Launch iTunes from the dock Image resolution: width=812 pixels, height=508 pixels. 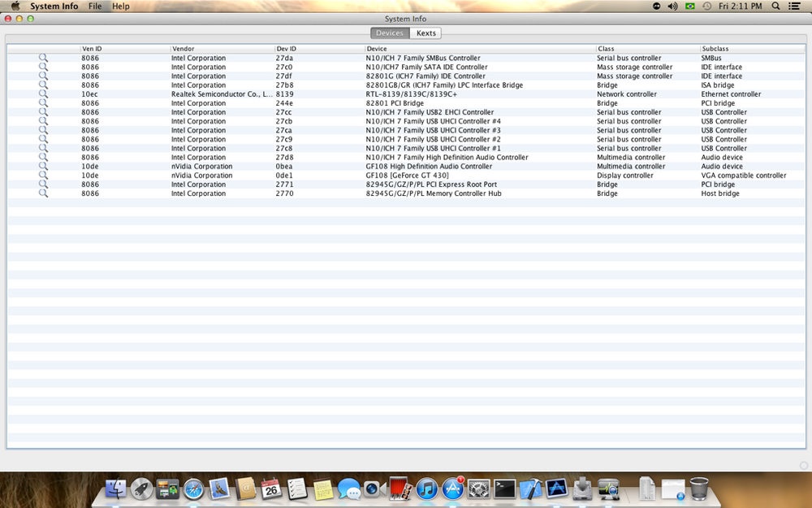click(427, 488)
